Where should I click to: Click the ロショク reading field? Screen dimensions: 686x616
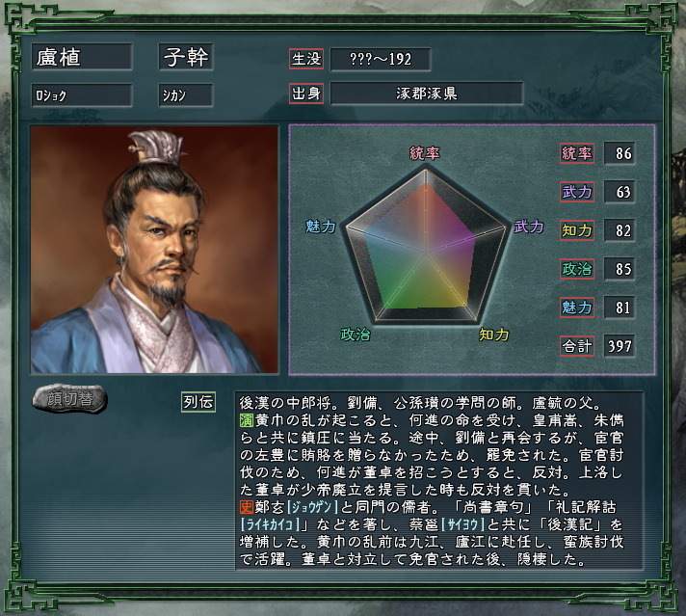(x=82, y=95)
